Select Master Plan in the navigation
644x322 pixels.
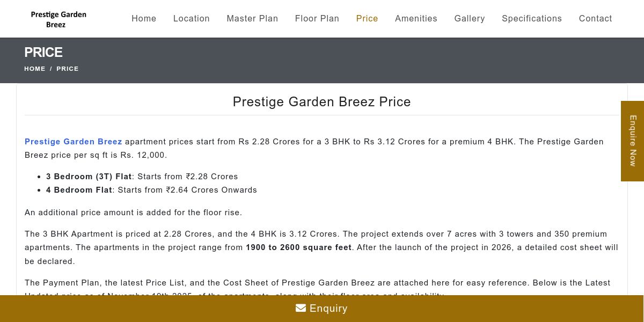252,18
